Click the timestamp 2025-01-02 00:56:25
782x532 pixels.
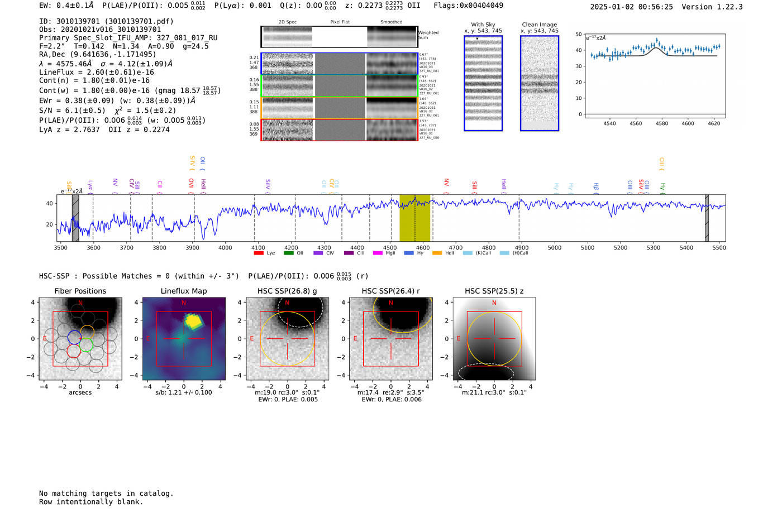pos(631,7)
